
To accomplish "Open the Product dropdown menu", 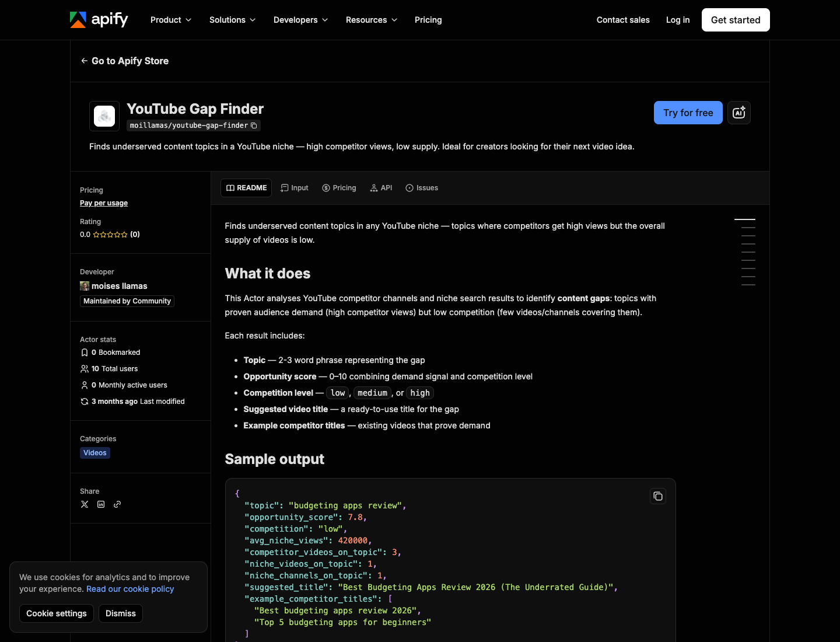I will tap(171, 20).
